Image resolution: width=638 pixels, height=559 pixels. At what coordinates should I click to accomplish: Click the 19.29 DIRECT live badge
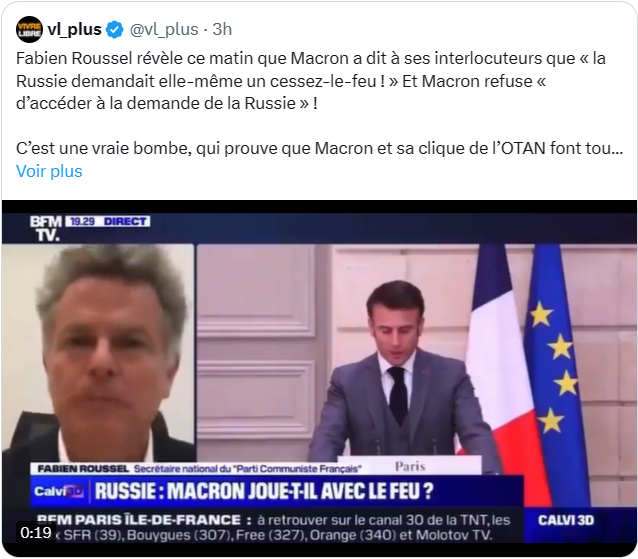pyautogui.click(x=108, y=221)
